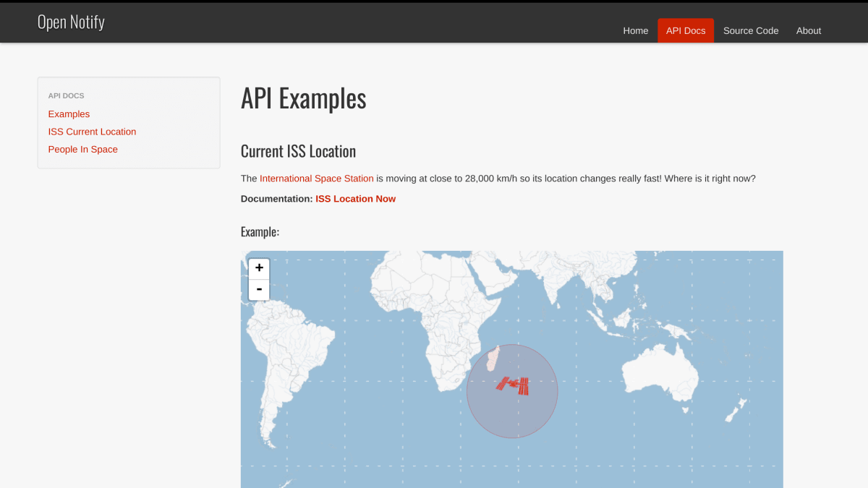Click the Open Notify site title
Screen dimensions: 868x488
coord(71,22)
